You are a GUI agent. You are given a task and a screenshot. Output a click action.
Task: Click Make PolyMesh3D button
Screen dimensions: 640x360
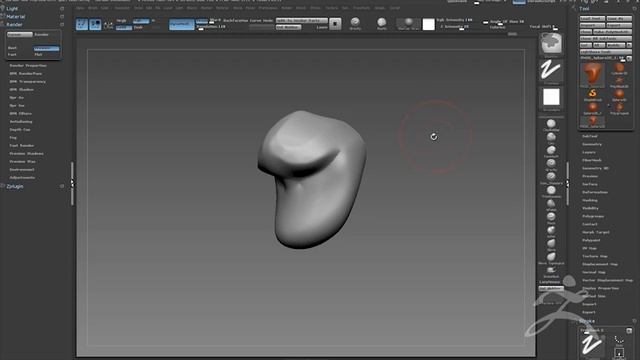point(613,32)
